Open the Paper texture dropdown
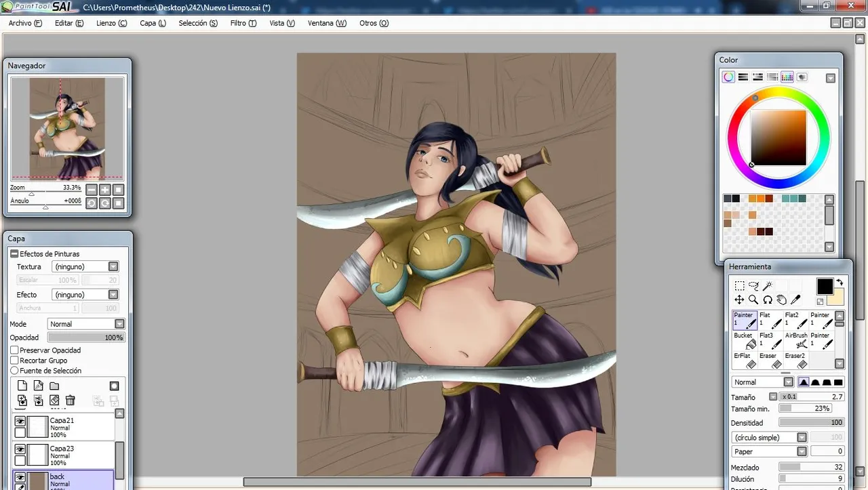 (x=802, y=451)
